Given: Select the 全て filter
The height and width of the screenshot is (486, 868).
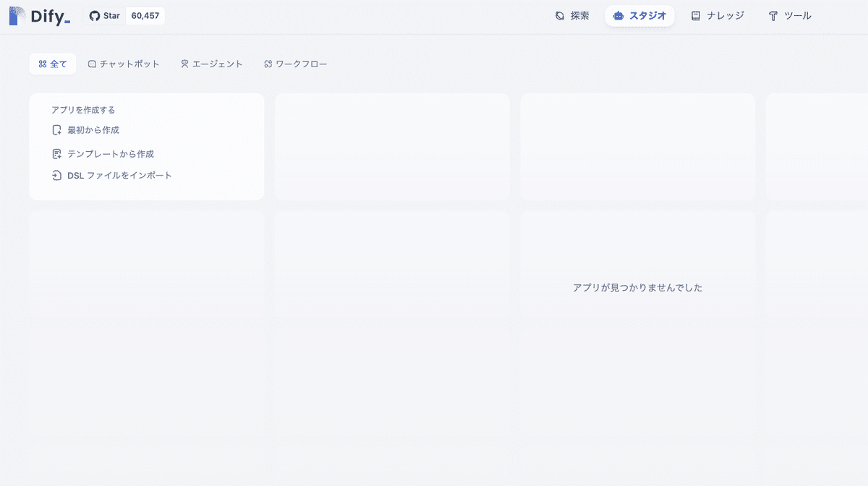Looking at the screenshot, I should (53, 64).
